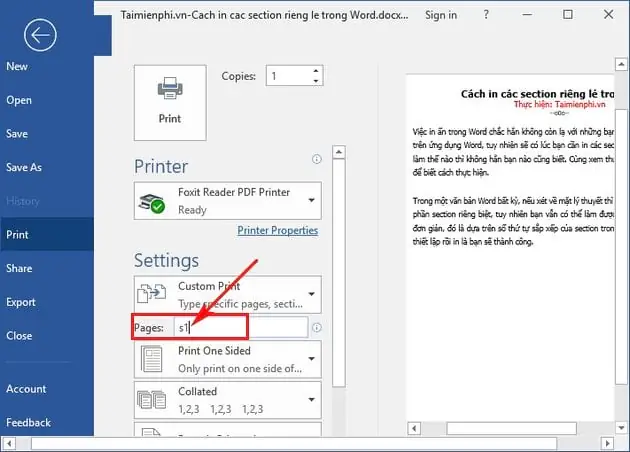Image resolution: width=630 pixels, height=452 pixels.
Task: Click the settings panel vertical scrollbar
Action: click(339, 272)
